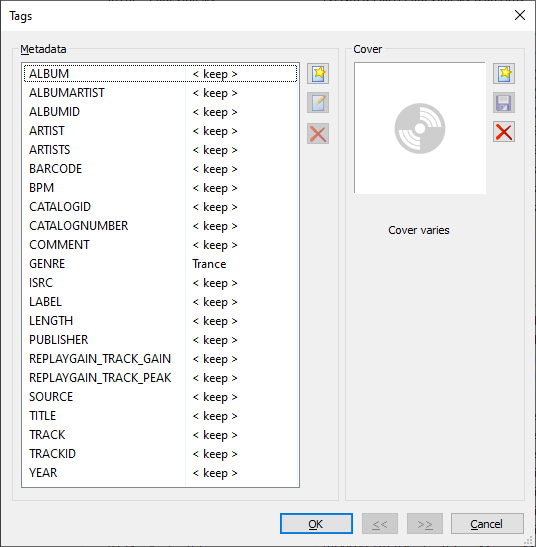Select the ARTISTS tag row

[161, 150]
